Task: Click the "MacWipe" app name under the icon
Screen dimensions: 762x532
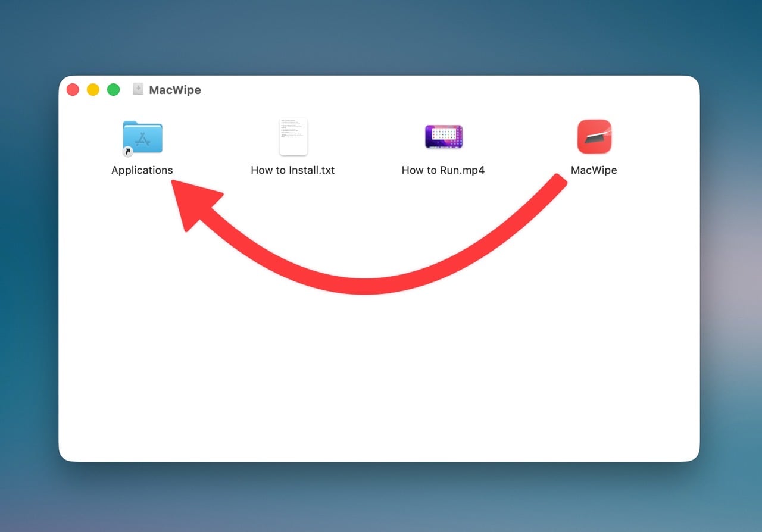Action: (594, 170)
